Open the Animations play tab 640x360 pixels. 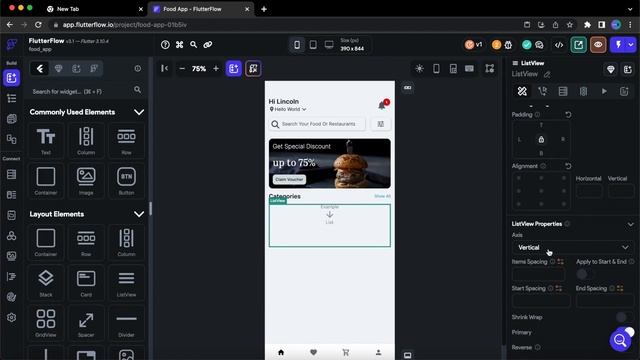pyautogui.click(x=604, y=91)
